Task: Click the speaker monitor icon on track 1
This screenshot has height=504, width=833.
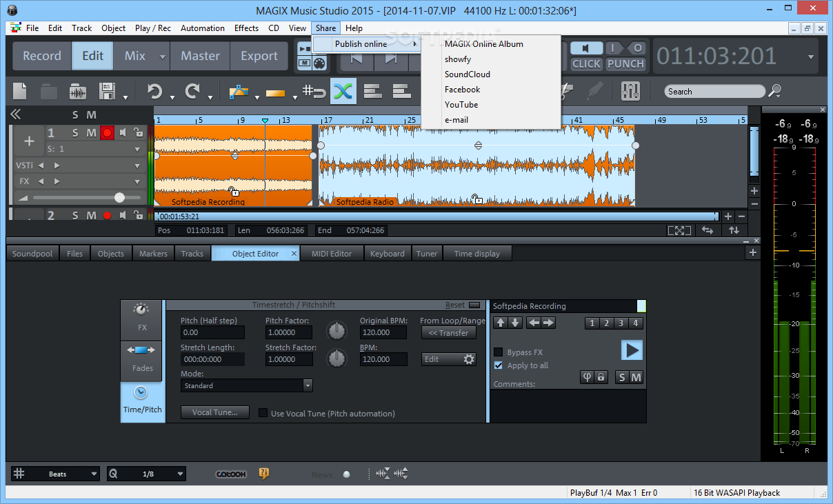Action: [123, 132]
